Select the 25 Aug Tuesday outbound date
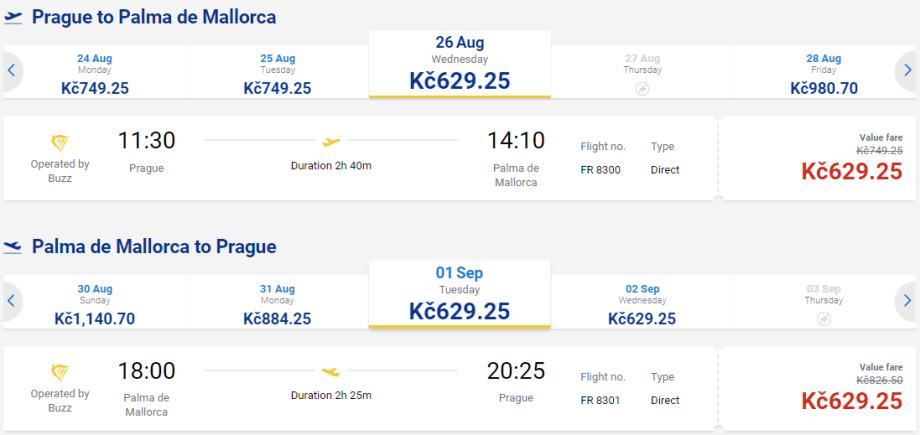Image resolution: width=920 pixels, height=435 pixels. click(277, 74)
